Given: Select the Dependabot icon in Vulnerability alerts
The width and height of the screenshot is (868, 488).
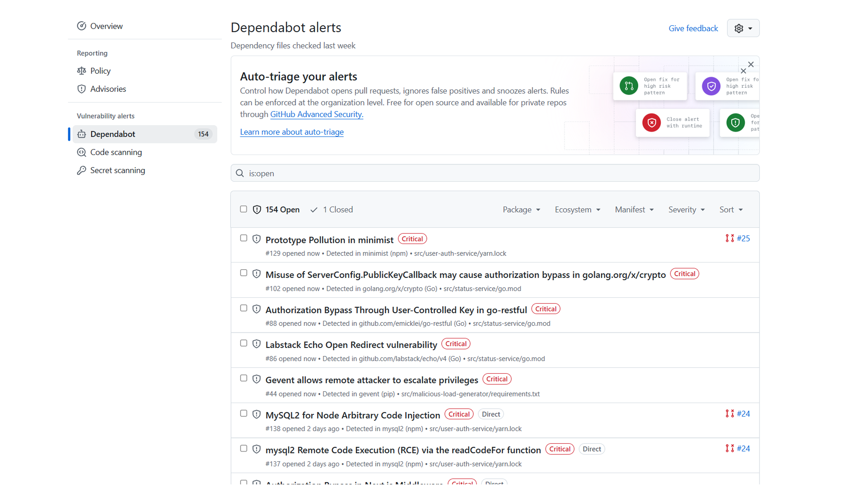Looking at the screenshot, I should pos(82,134).
